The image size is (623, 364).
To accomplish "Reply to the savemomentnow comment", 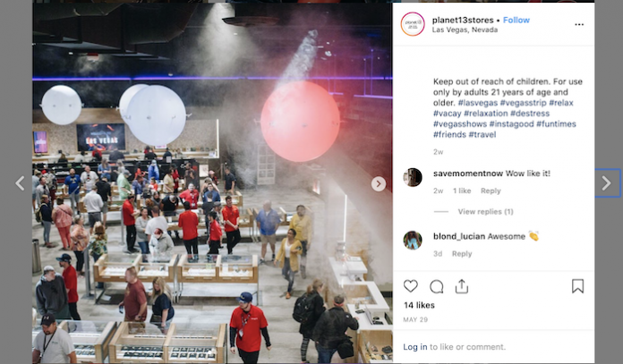I will tap(491, 190).
